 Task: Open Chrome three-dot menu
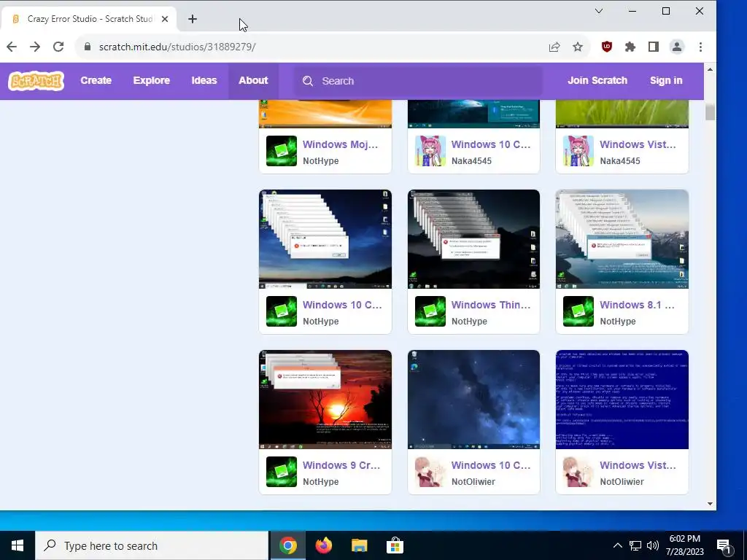pos(700,47)
